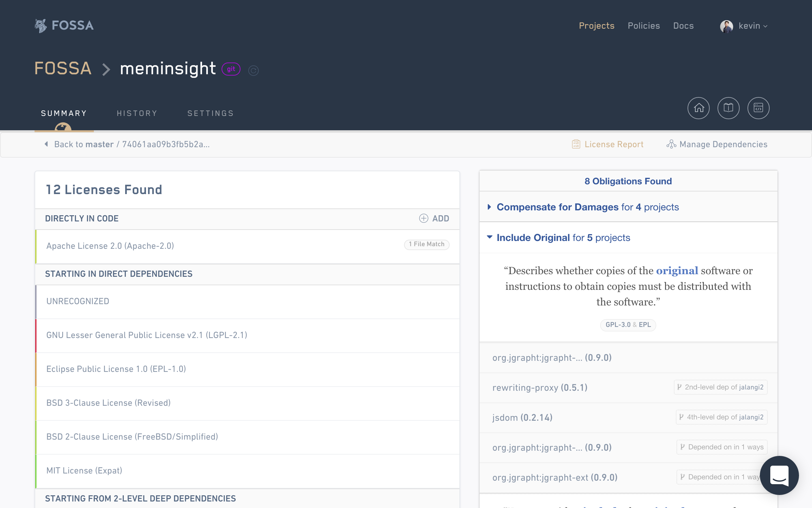Click the git badge

pyautogui.click(x=231, y=69)
